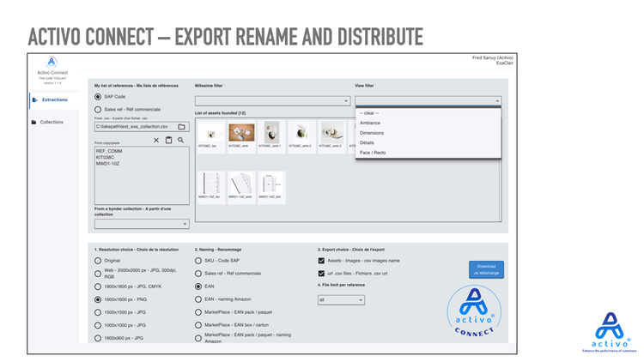Click the Activo Connect logo in the sidebar
644x362 pixels.
(52, 62)
